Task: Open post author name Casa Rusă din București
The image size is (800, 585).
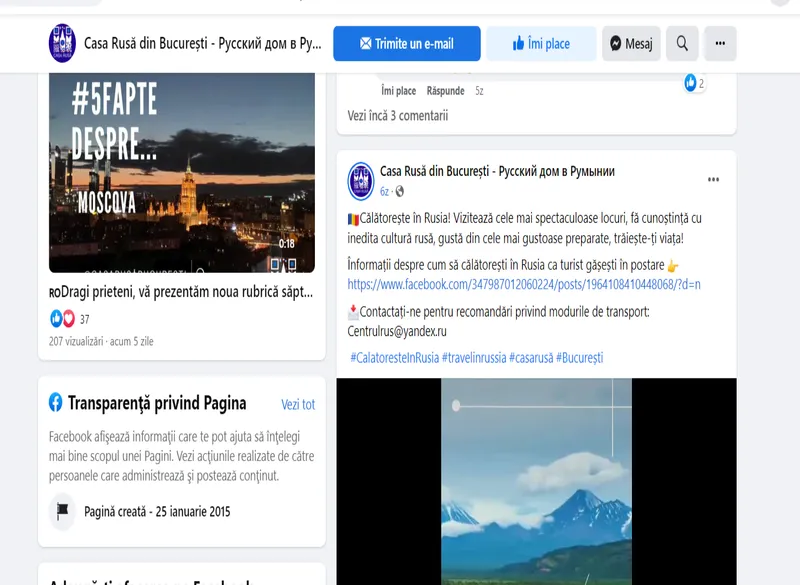Action: coord(497,171)
